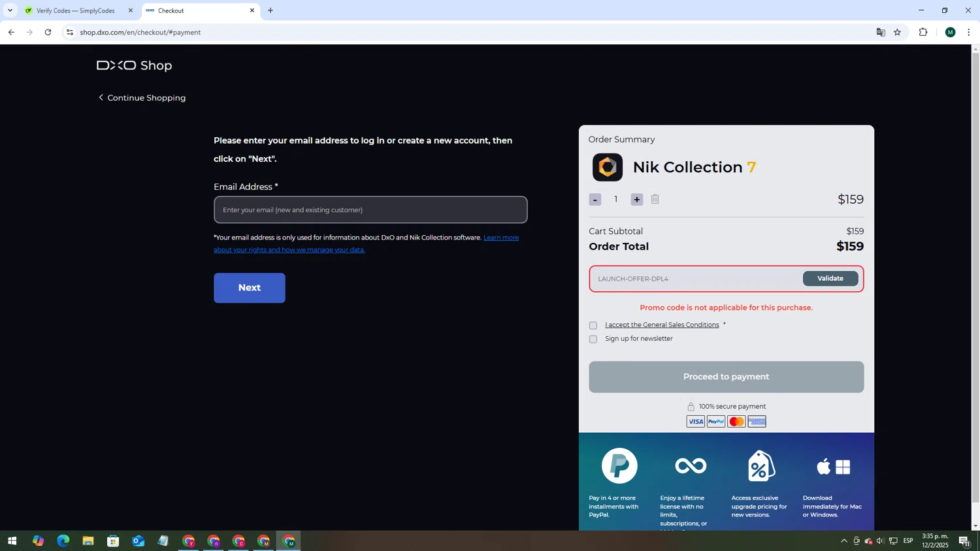
Task: Open the browser extensions menu
Action: [x=923, y=32]
